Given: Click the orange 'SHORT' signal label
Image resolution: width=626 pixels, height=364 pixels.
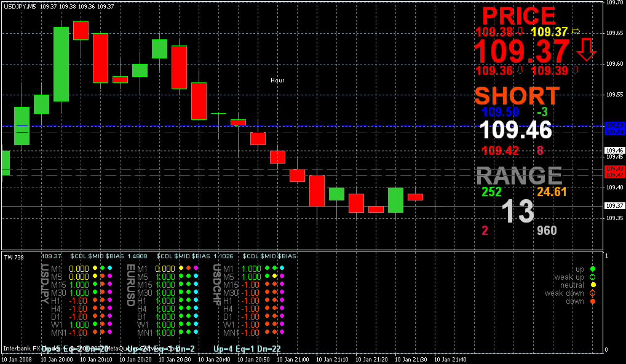Looking at the screenshot, I should pyautogui.click(x=517, y=96).
